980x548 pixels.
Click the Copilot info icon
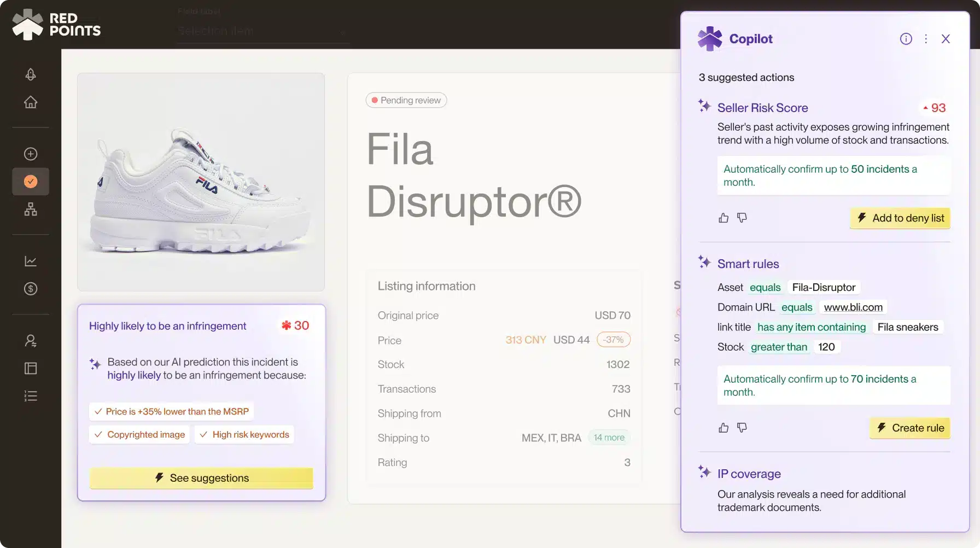pos(906,39)
